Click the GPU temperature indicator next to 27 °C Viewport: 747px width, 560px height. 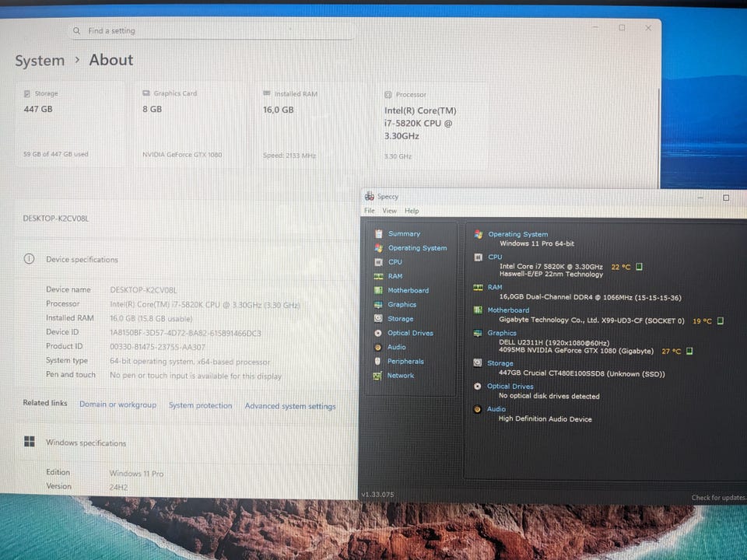[x=689, y=351]
